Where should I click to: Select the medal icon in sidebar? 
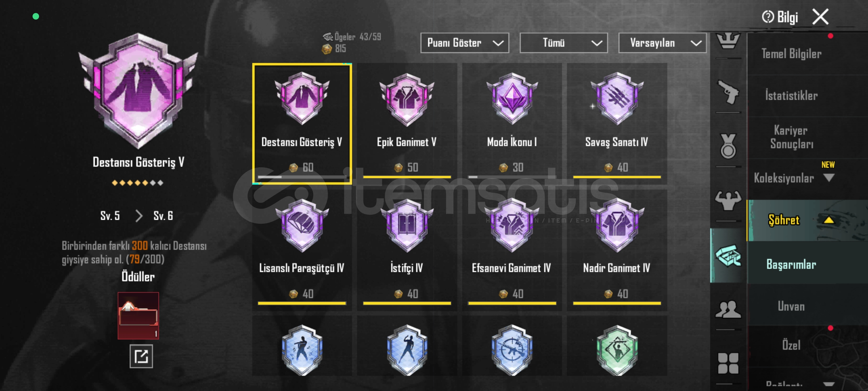click(728, 146)
